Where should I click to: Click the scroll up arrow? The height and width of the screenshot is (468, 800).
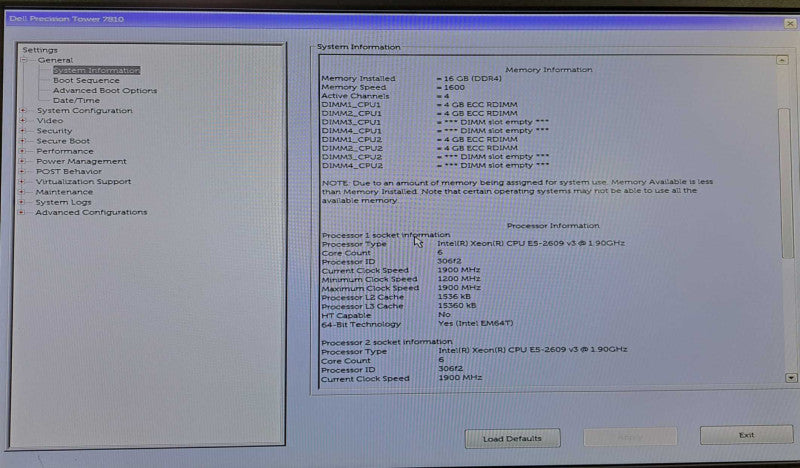782,60
